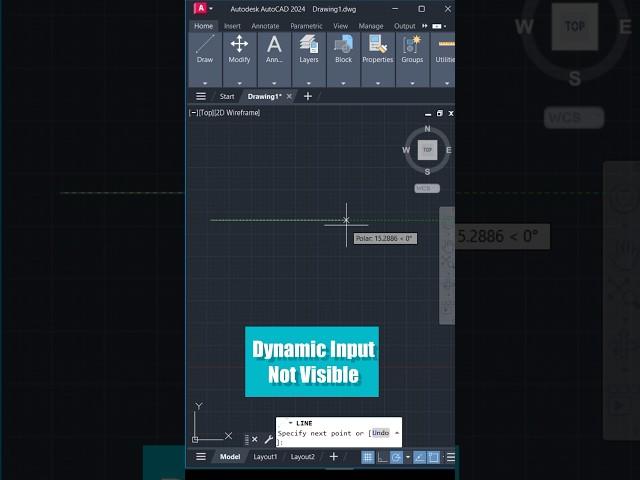Viewport: 640px width, 480px height.
Task: Restore the drawing viewport window
Action: tap(440, 113)
